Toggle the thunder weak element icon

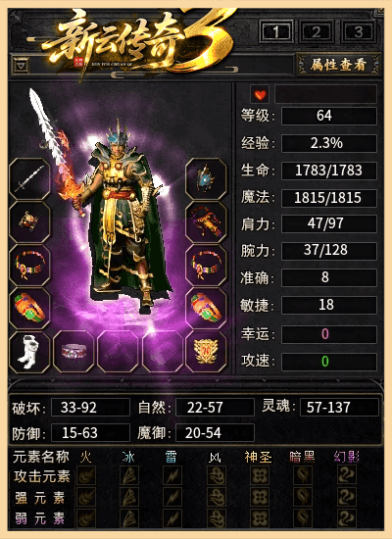(x=172, y=518)
